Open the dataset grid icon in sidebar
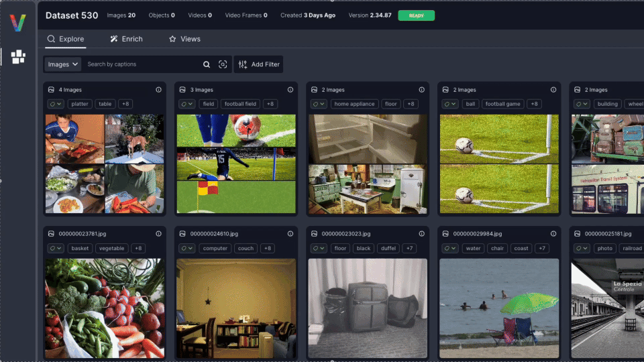 click(x=18, y=56)
